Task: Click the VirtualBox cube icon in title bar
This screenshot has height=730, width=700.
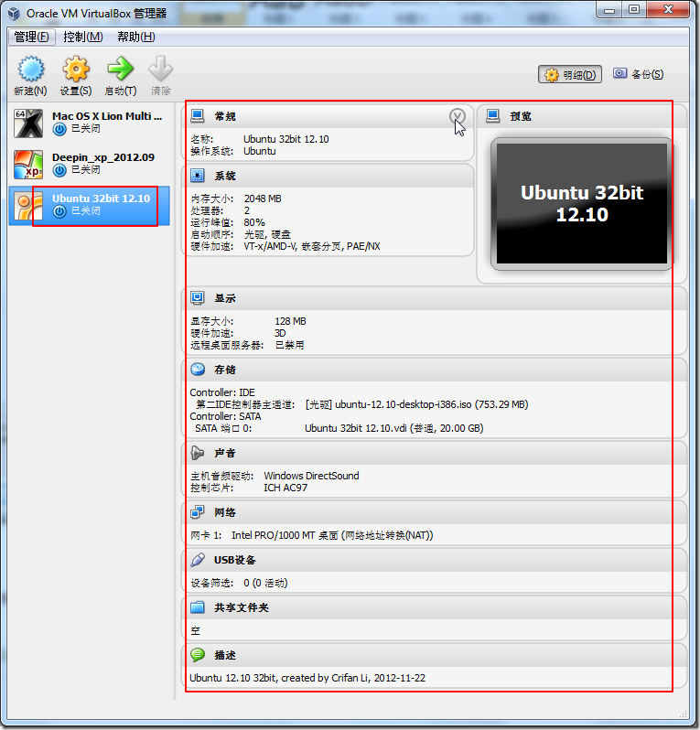Action: coord(14,13)
